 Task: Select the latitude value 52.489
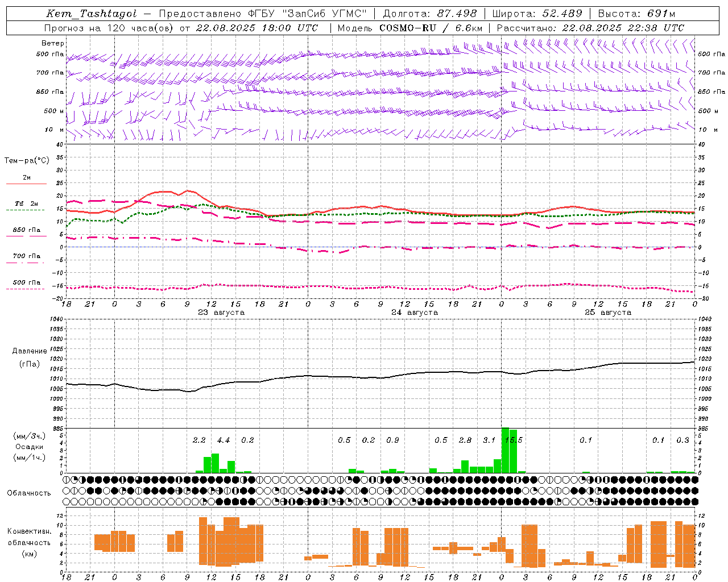[x=562, y=14]
